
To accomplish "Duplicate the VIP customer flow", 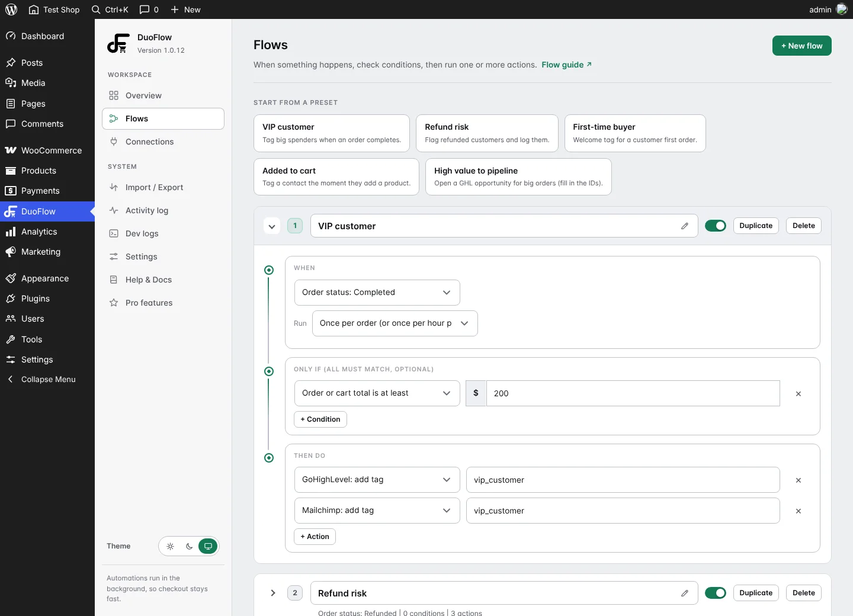I will (756, 226).
